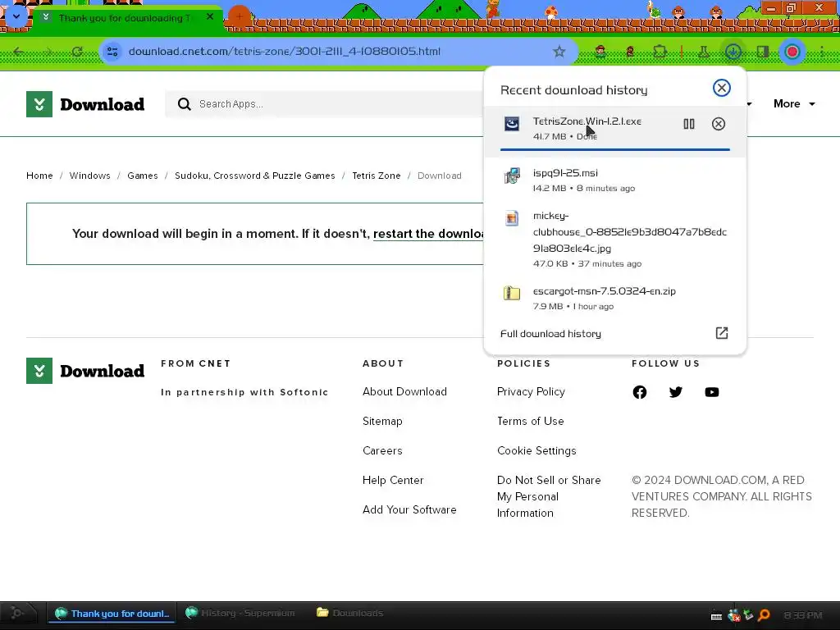
Task: Open Terms of Use footer link
Action: pos(531,421)
